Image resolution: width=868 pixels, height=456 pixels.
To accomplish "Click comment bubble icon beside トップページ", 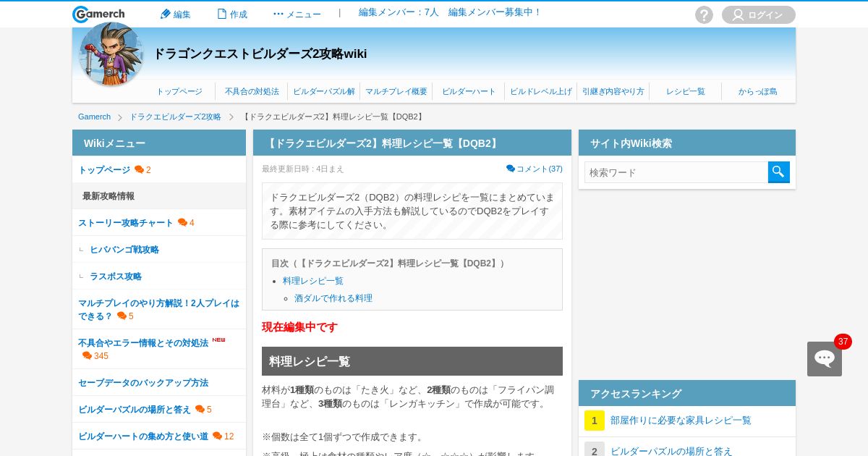I will click(x=140, y=170).
